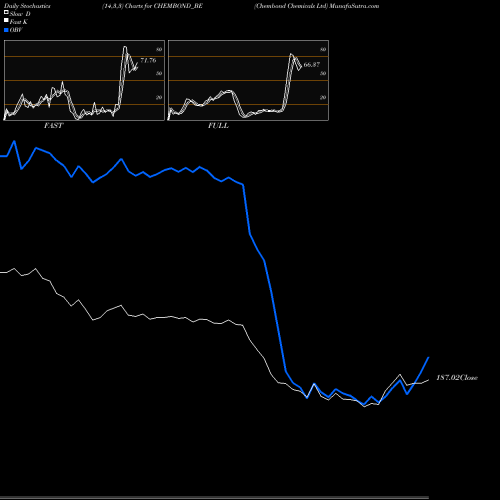Click the 20 level label in FAST chart
The image size is (500, 500).
pos(159,97)
